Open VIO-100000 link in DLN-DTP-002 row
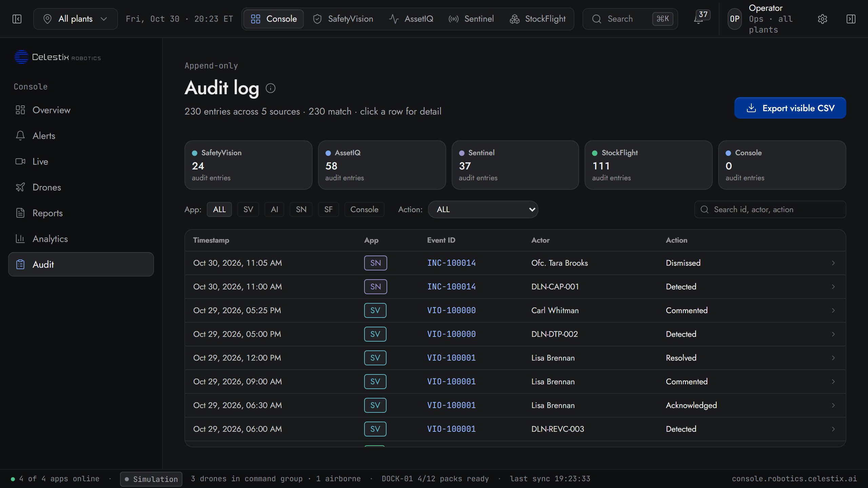The height and width of the screenshot is (488, 868). coord(451,334)
